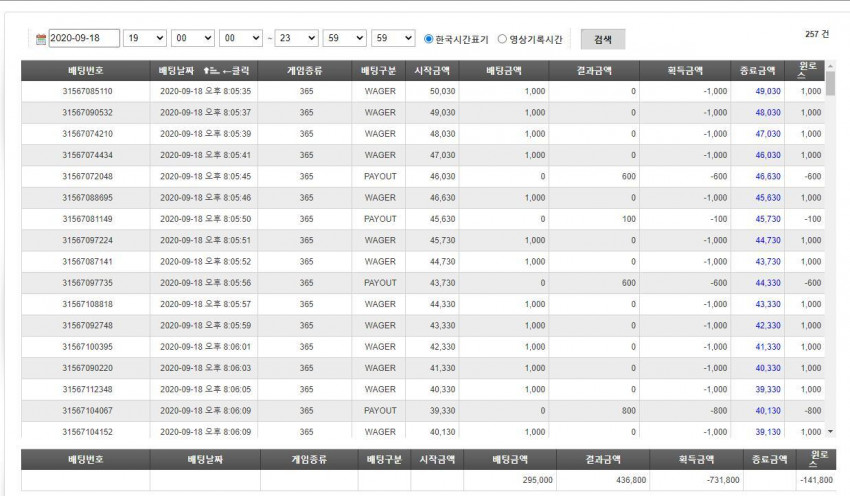Open the end hour dropdown showing 23
850x496 pixels.
[296, 38]
